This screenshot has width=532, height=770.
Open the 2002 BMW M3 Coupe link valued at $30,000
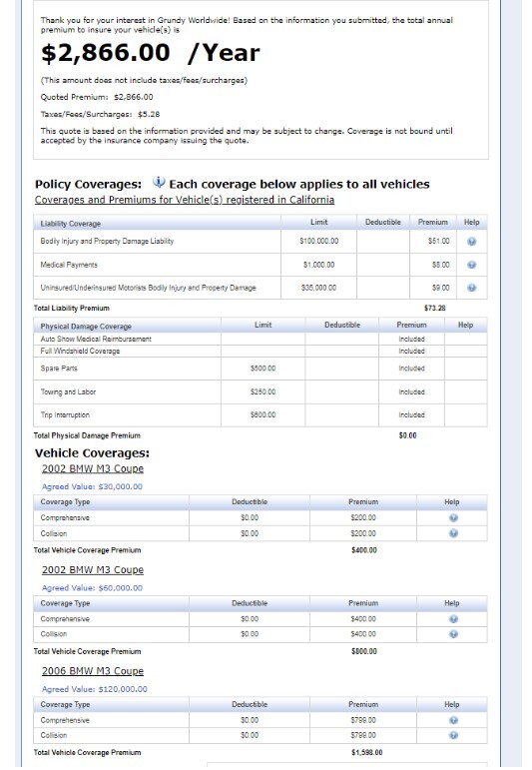coord(93,469)
